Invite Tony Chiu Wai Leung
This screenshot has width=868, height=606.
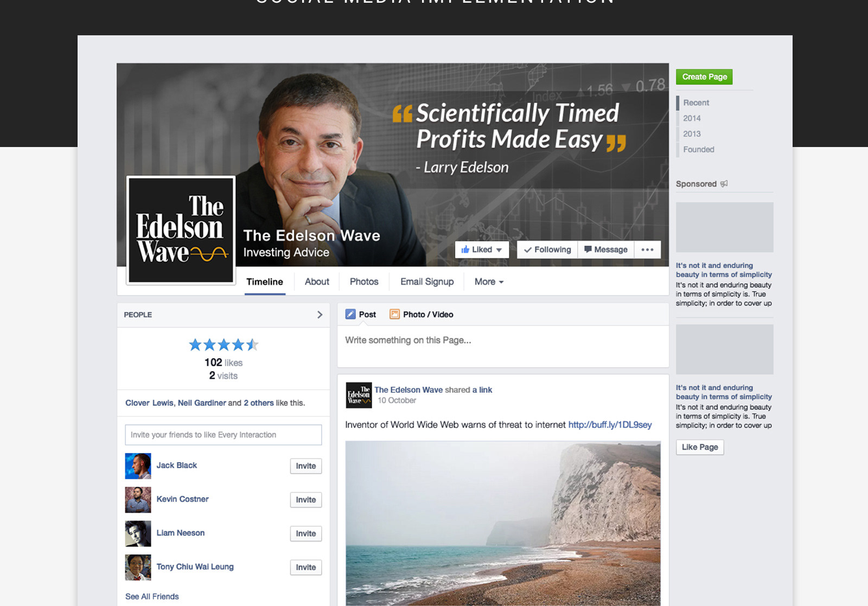click(306, 567)
